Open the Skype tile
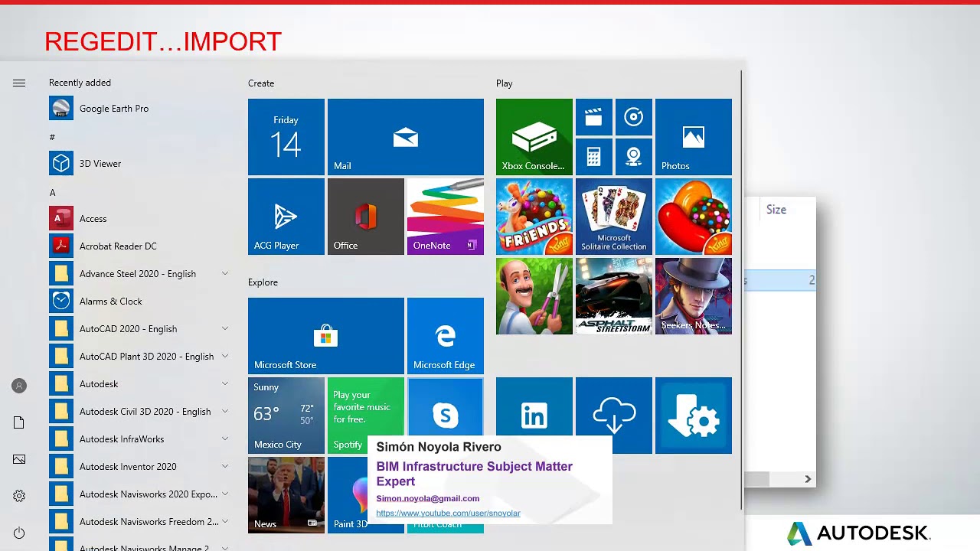The height and width of the screenshot is (551, 980). pyautogui.click(x=446, y=408)
